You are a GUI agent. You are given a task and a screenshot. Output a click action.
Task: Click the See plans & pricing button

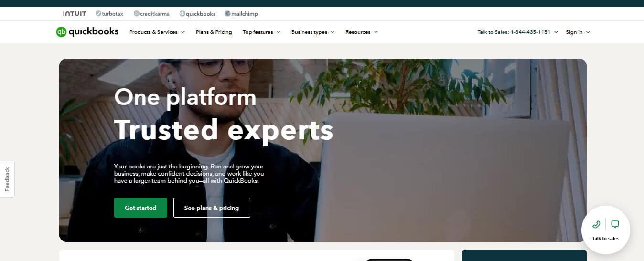click(x=212, y=208)
